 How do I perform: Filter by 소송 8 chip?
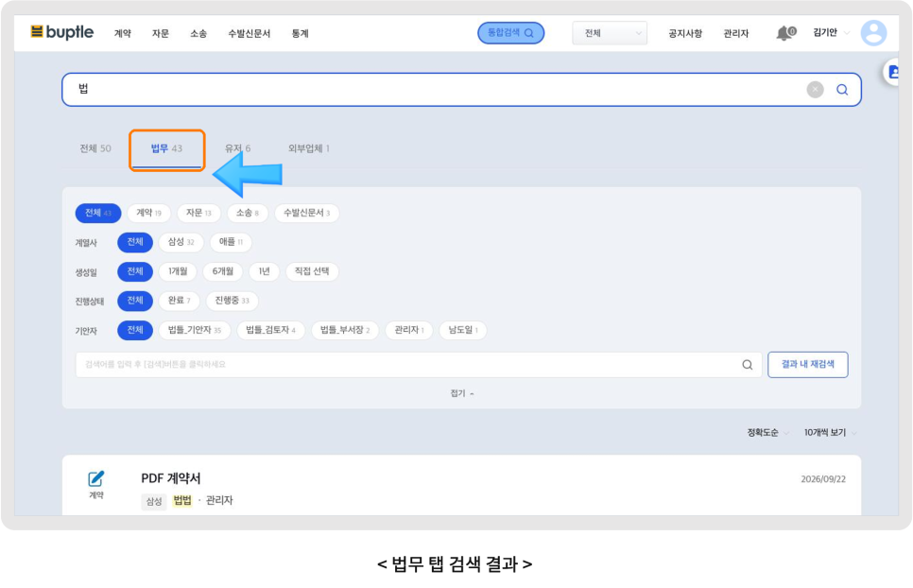[x=248, y=213]
